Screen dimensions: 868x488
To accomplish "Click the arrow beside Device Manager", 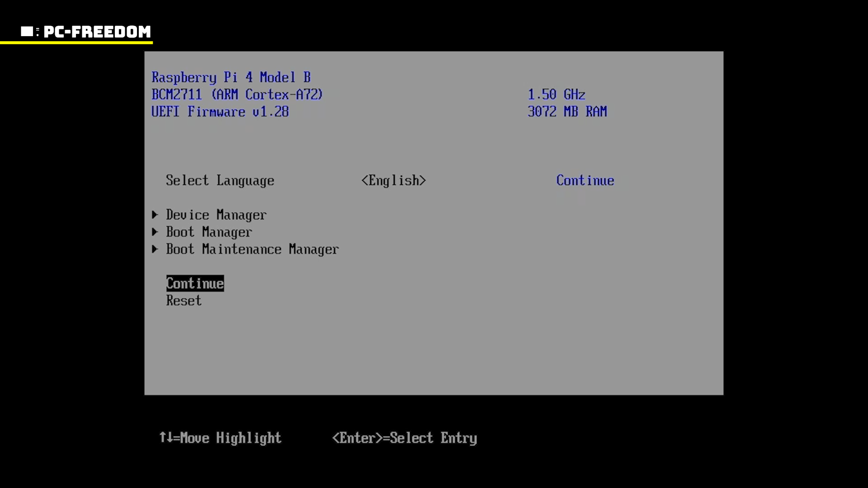I will pyautogui.click(x=155, y=215).
